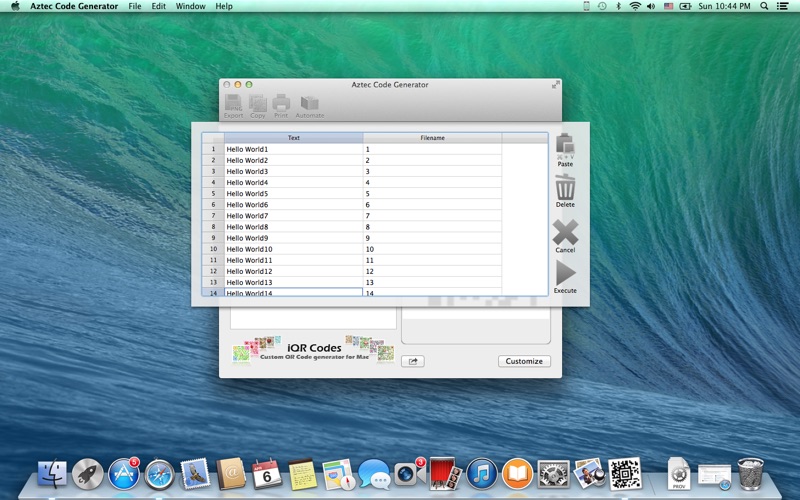This screenshot has width=800, height=500.
Task: Enter fullscreen via window corner arrows
Action: coord(556,85)
